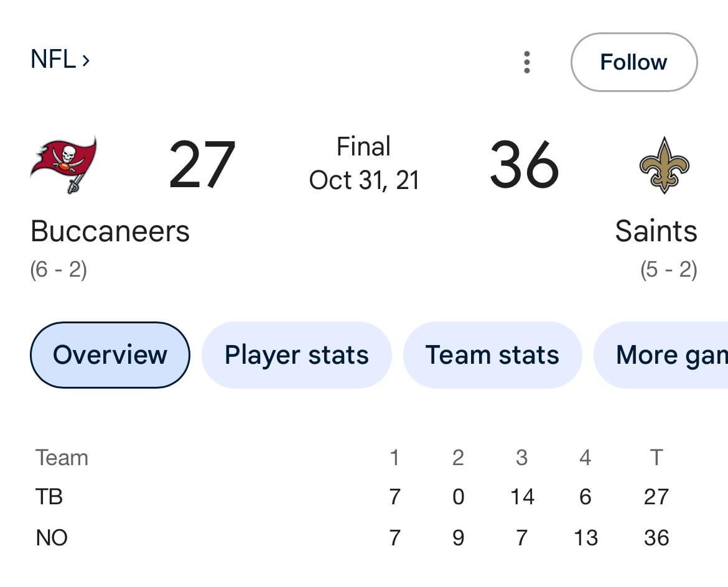
Task: Switch to the Team stats tab
Action: [x=492, y=355]
